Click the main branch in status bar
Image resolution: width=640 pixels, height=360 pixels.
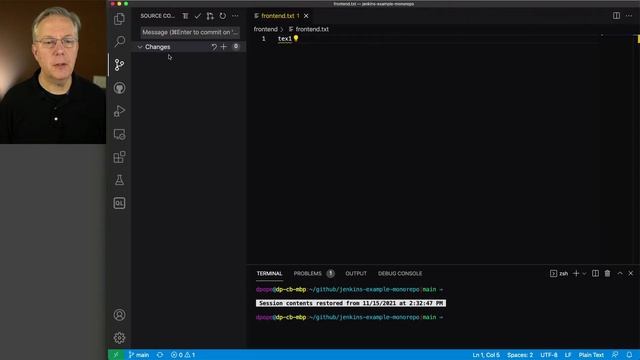pyautogui.click(x=139, y=355)
